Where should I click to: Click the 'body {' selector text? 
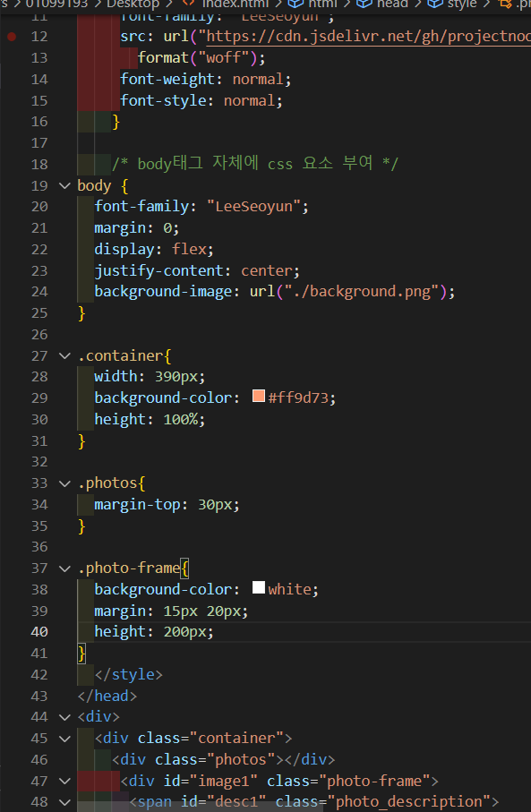tap(103, 185)
